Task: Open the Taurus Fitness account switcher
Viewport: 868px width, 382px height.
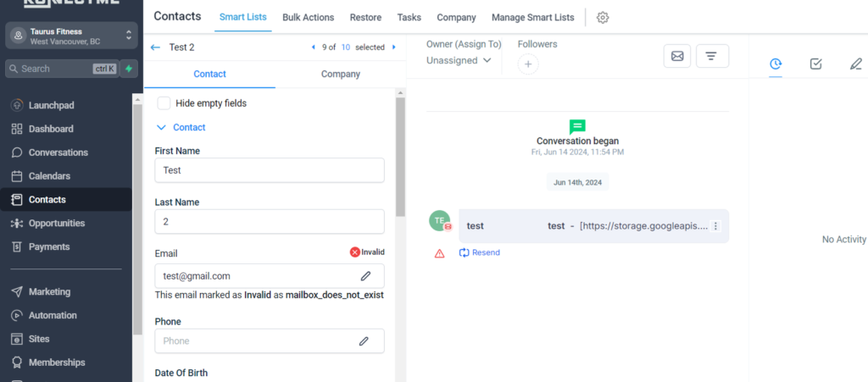Action: 70,36
